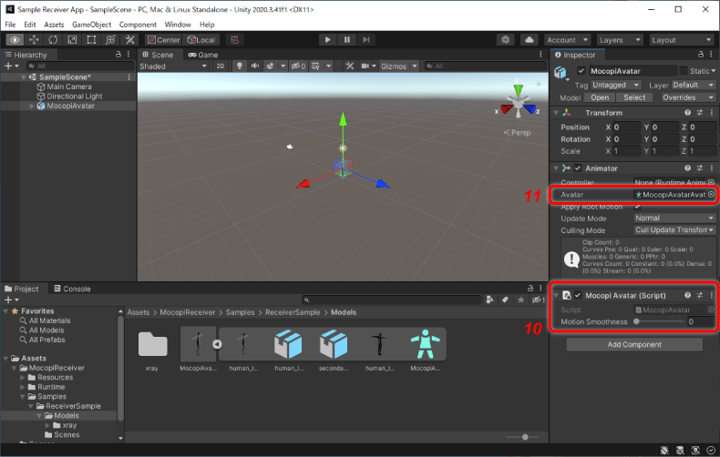Open the Layer Default dropdown
Viewport: 720px width, 457px height.
[693, 85]
